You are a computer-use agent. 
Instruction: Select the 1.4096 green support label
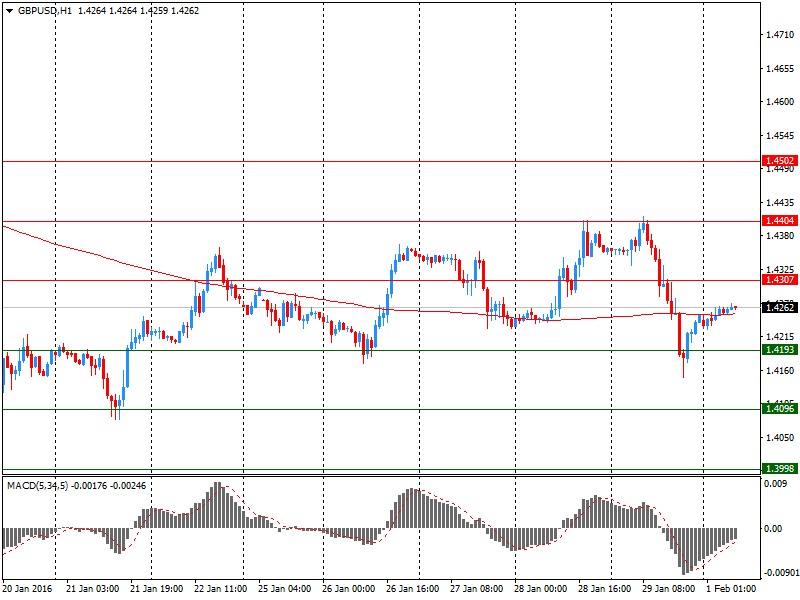coord(780,409)
